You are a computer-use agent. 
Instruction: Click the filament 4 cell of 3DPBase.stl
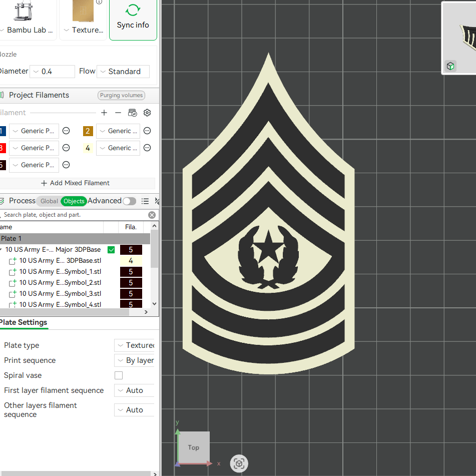(131, 261)
